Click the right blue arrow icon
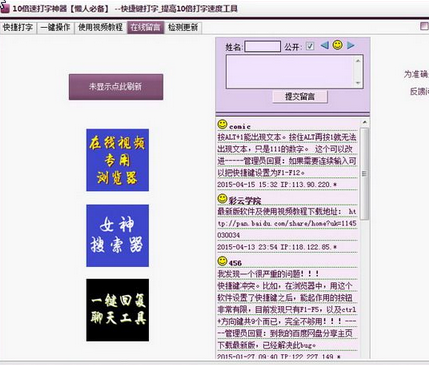 [350, 45]
